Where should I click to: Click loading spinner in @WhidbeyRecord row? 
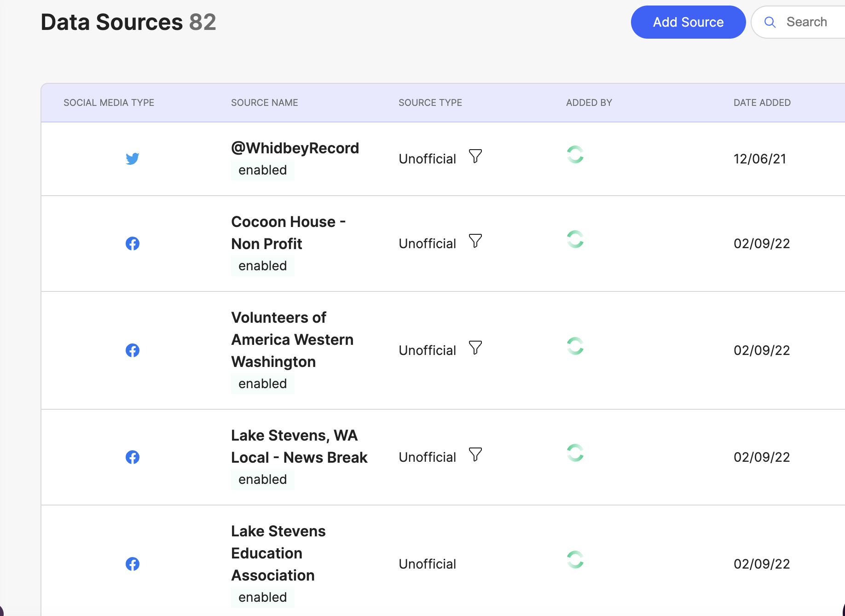coord(575,155)
